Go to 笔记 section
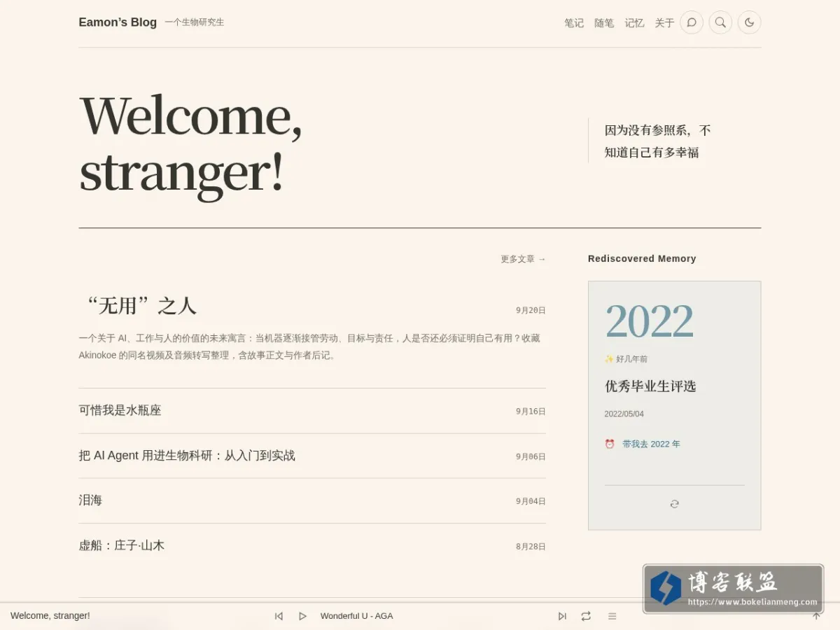The width and height of the screenshot is (840, 630). [x=574, y=23]
